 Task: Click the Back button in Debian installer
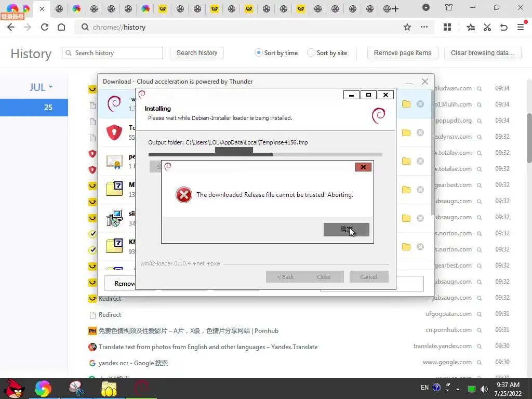285,277
